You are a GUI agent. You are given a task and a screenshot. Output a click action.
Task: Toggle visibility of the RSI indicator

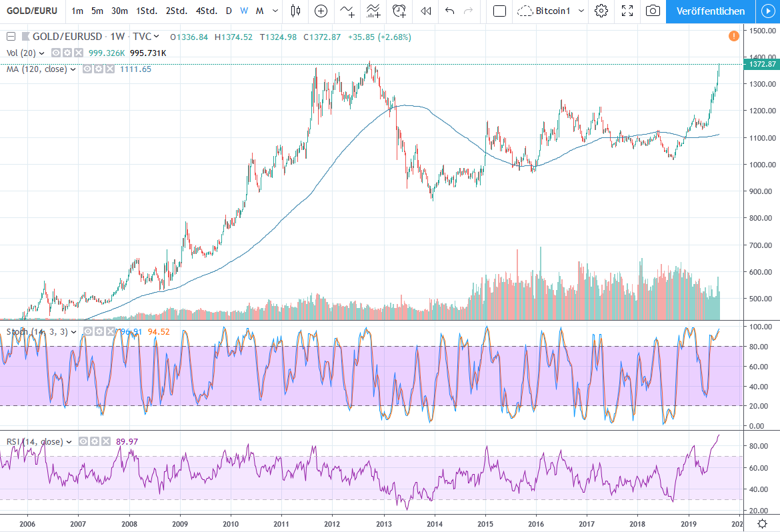tap(83, 441)
